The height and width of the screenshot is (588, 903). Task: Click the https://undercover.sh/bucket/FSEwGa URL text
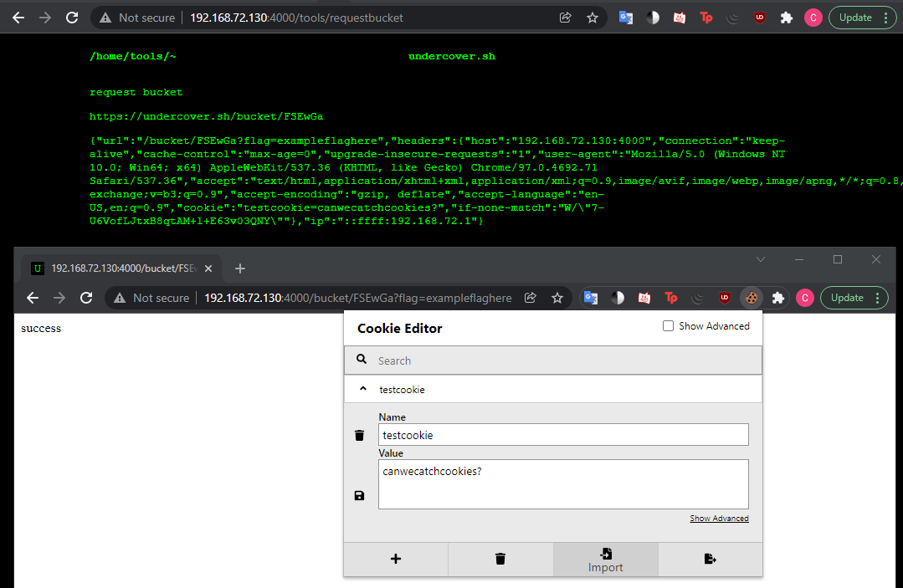coord(206,116)
